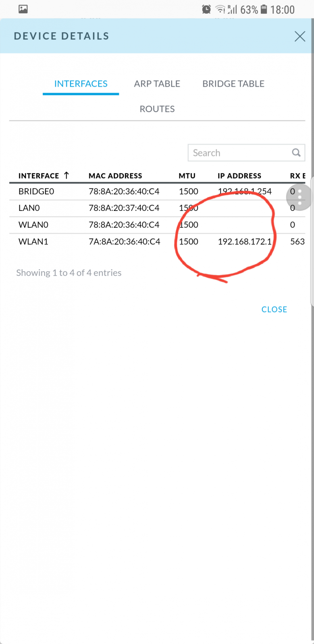Tap the floating three-dot menu bubble

coord(299,197)
